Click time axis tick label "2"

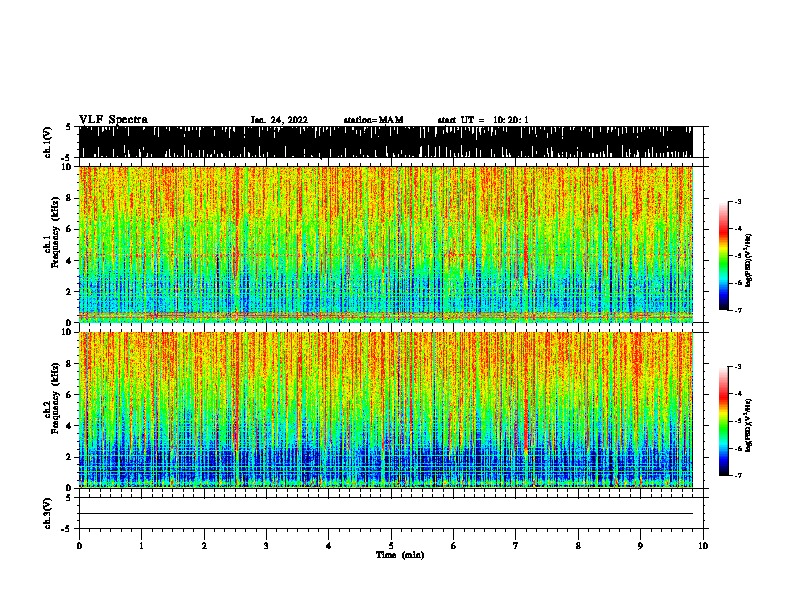(204, 546)
